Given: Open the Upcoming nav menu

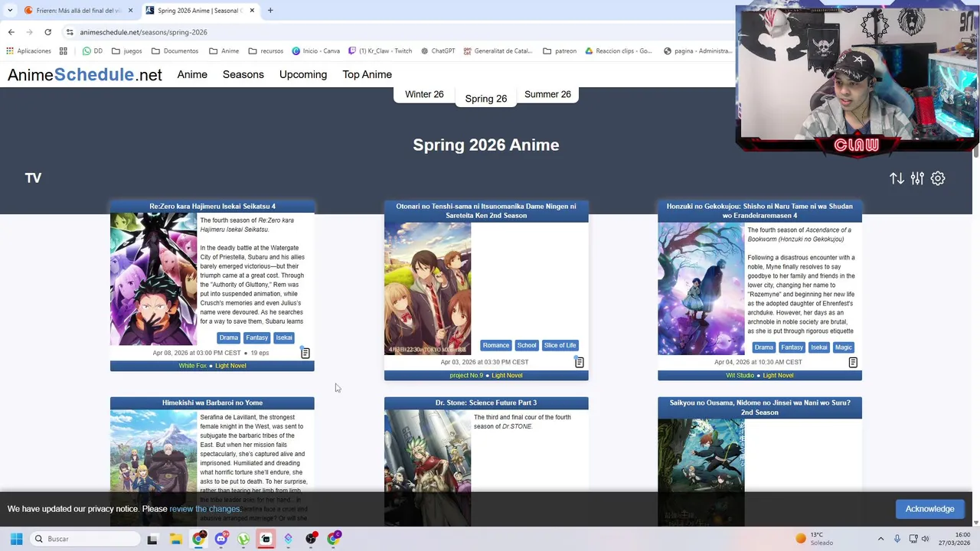Looking at the screenshot, I should click(303, 75).
